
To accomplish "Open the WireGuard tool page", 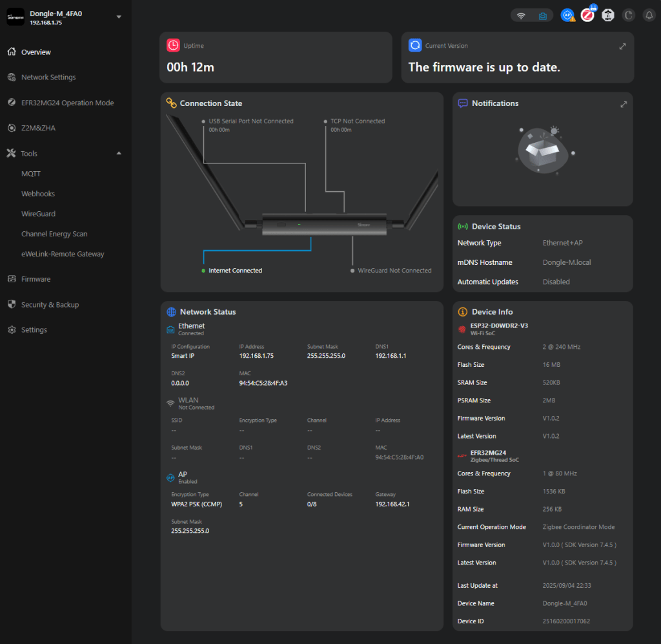I will (38, 214).
